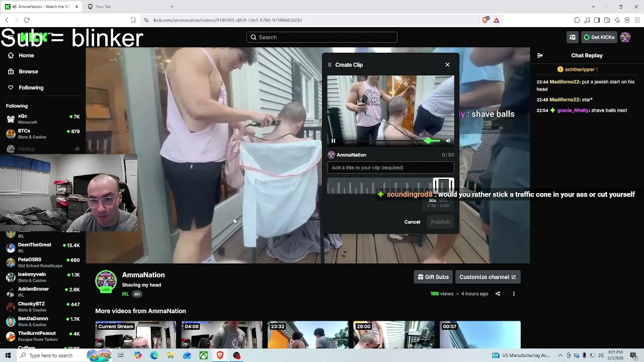Click the AmmaNation channel avatar
The image size is (644, 362).
(x=106, y=282)
